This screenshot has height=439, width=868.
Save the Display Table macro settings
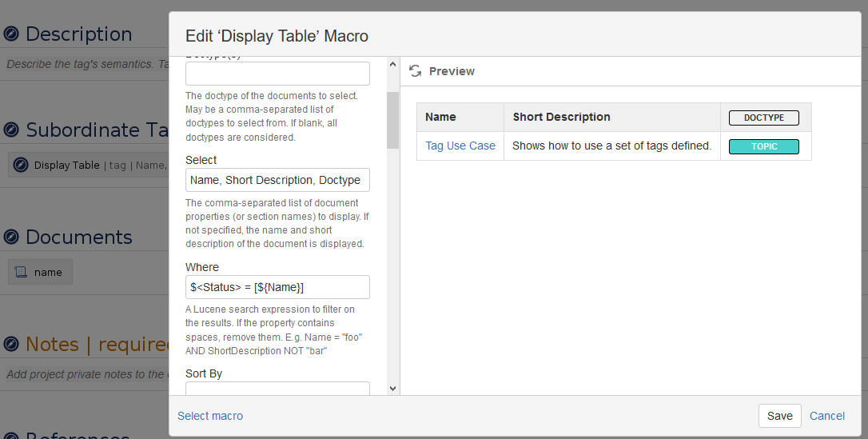click(x=779, y=416)
